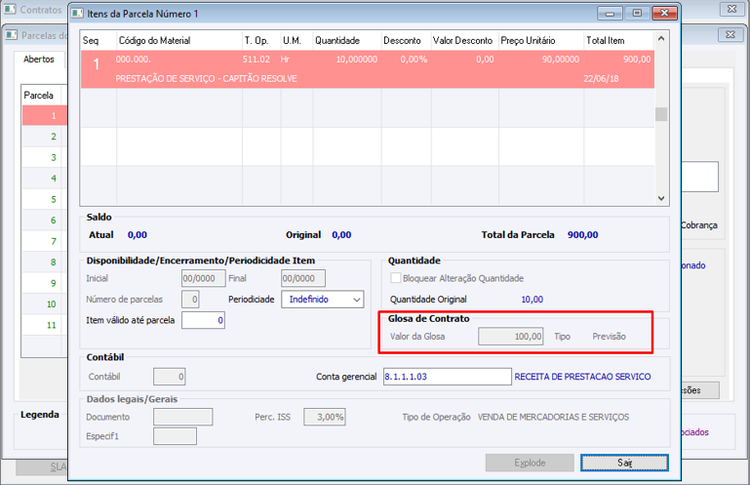The width and height of the screenshot is (750, 485).
Task: Click the Especif1 field
Action: pyautogui.click(x=175, y=436)
